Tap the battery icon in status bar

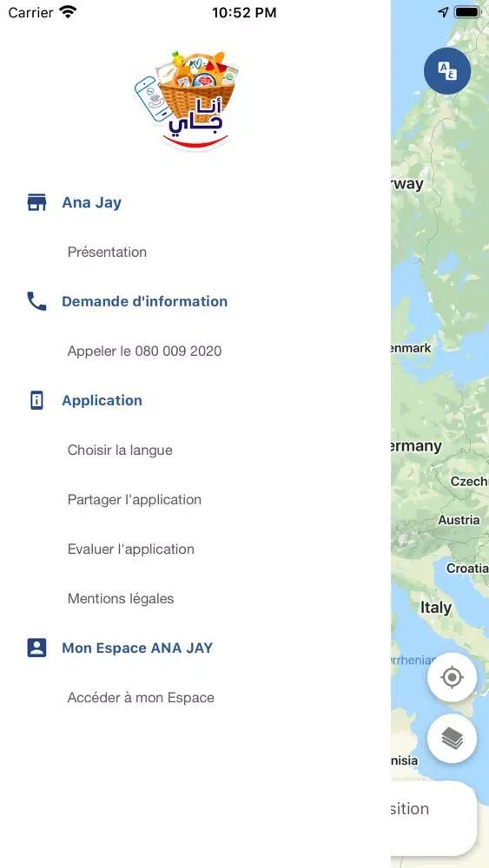[466, 12]
